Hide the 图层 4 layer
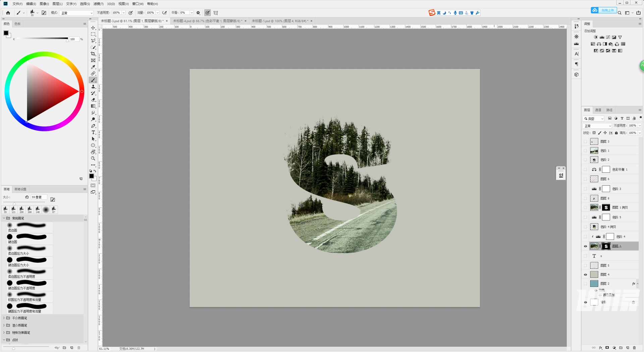Viewport: 644px width, 352px height. point(586,275)
